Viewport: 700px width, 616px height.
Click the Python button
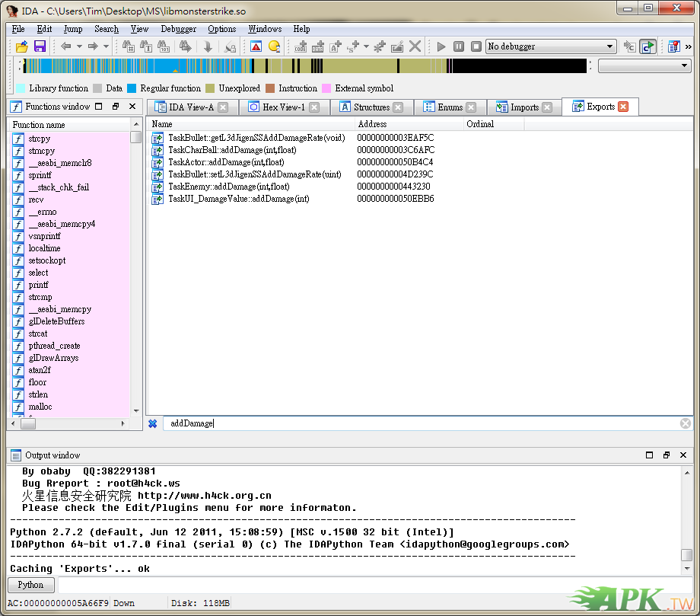(30, 585)
